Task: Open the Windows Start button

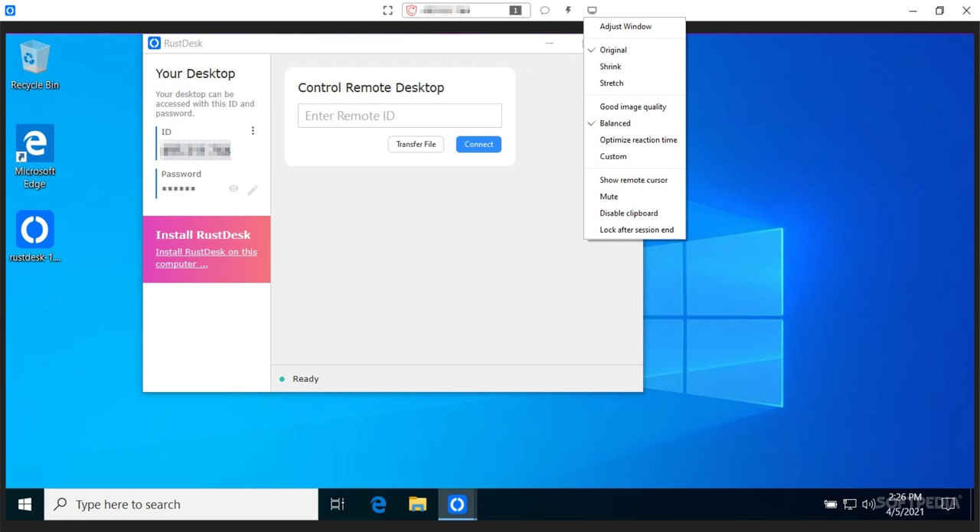Action: 24,504
